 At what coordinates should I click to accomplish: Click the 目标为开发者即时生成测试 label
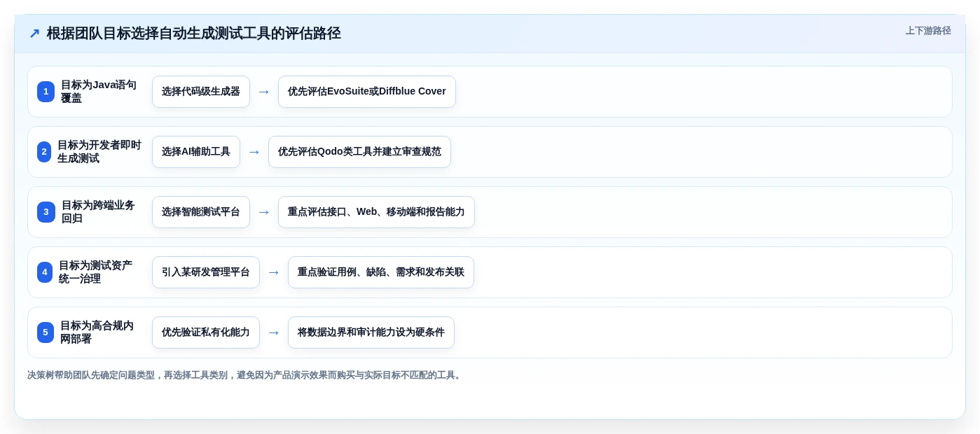pos(99,152)
